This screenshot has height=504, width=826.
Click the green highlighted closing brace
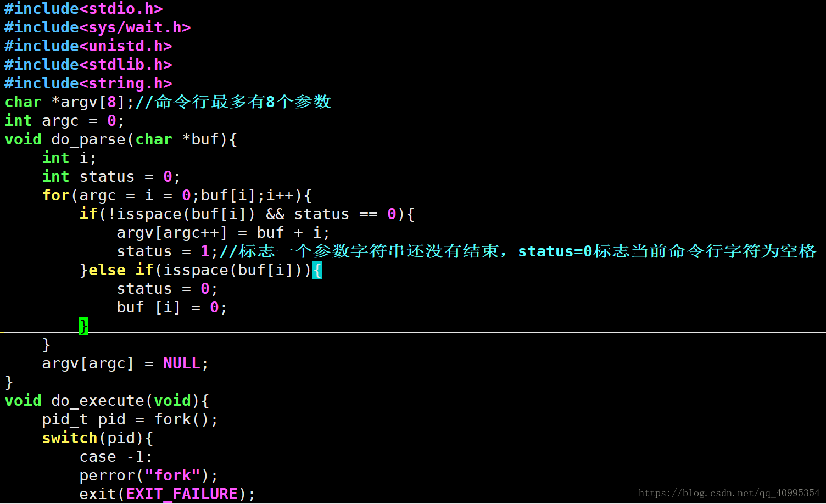(83, 326)
